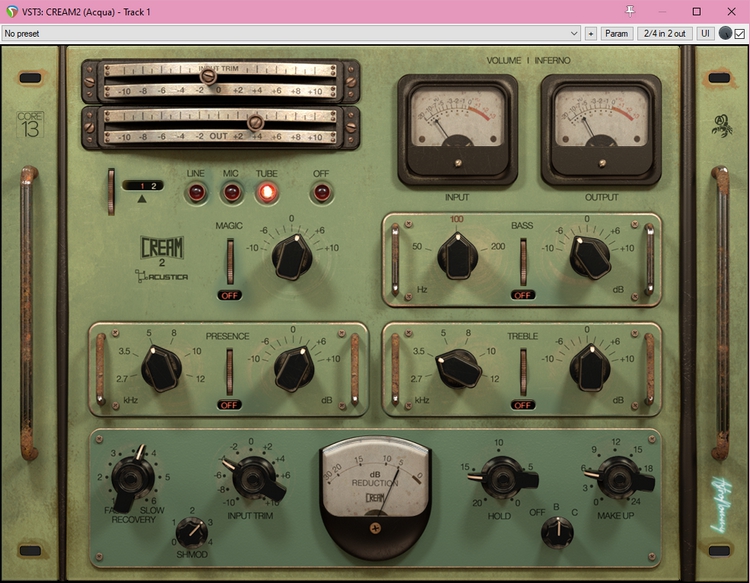The image size is (750, 583).
Task: Click the SHMOD knob
Action: coord(192,533)
